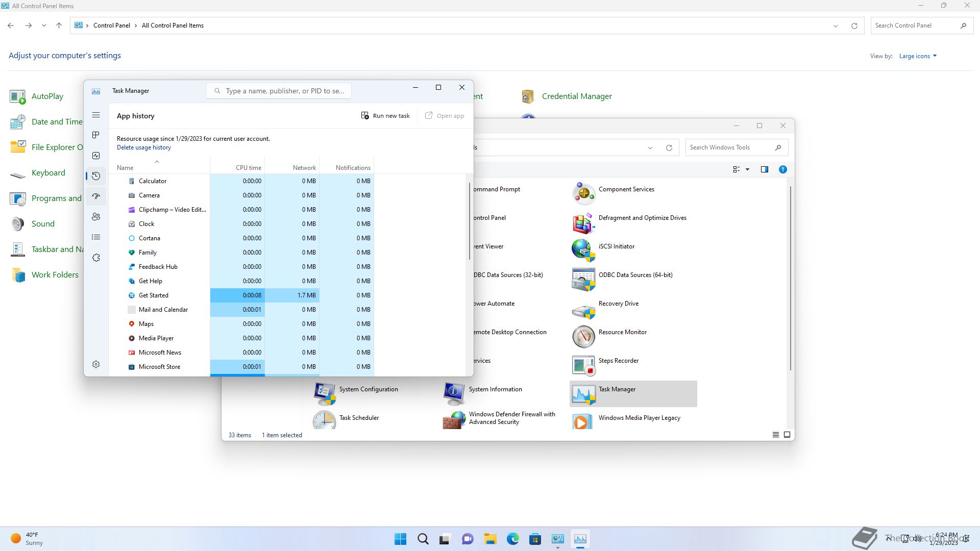Go to Users tab in Task Manager

point(96,217)
